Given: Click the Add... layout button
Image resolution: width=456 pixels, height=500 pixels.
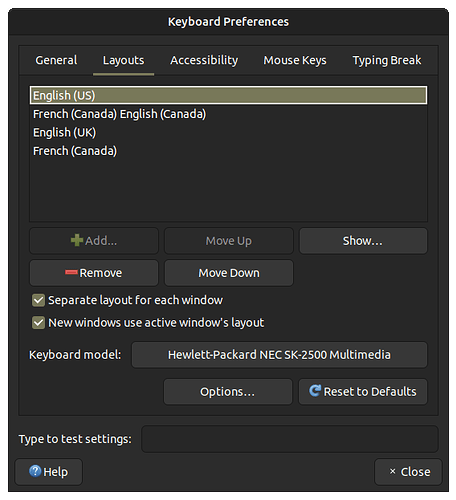Looking at the screenshot, I should click(94, 241).
